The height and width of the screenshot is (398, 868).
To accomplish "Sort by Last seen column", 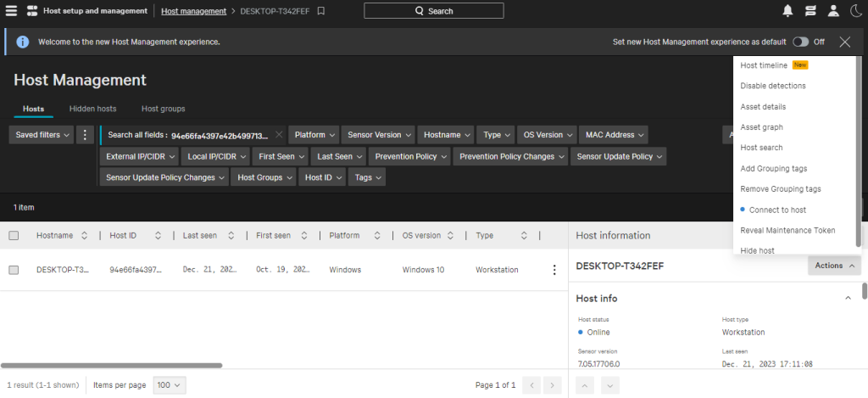I will pos(231,236).
